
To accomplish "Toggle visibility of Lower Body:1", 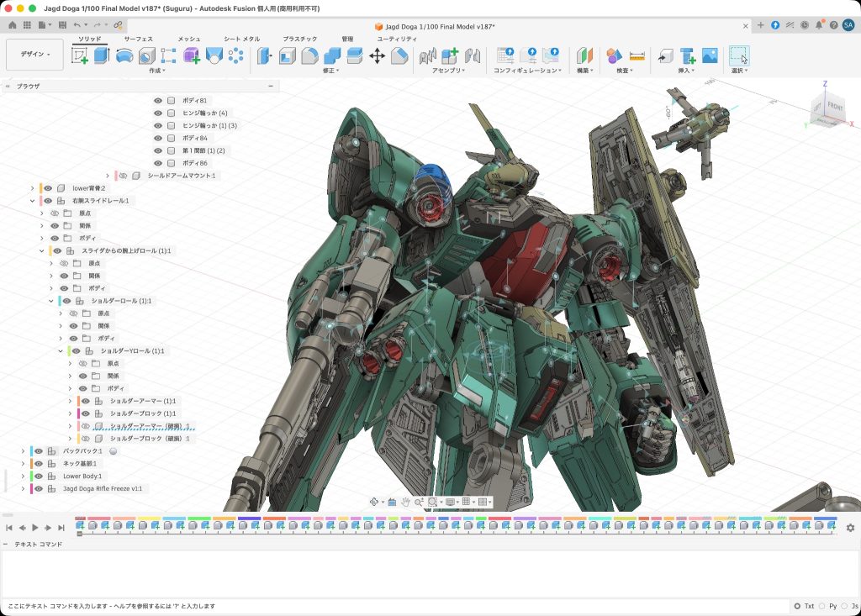I will 39,476.
